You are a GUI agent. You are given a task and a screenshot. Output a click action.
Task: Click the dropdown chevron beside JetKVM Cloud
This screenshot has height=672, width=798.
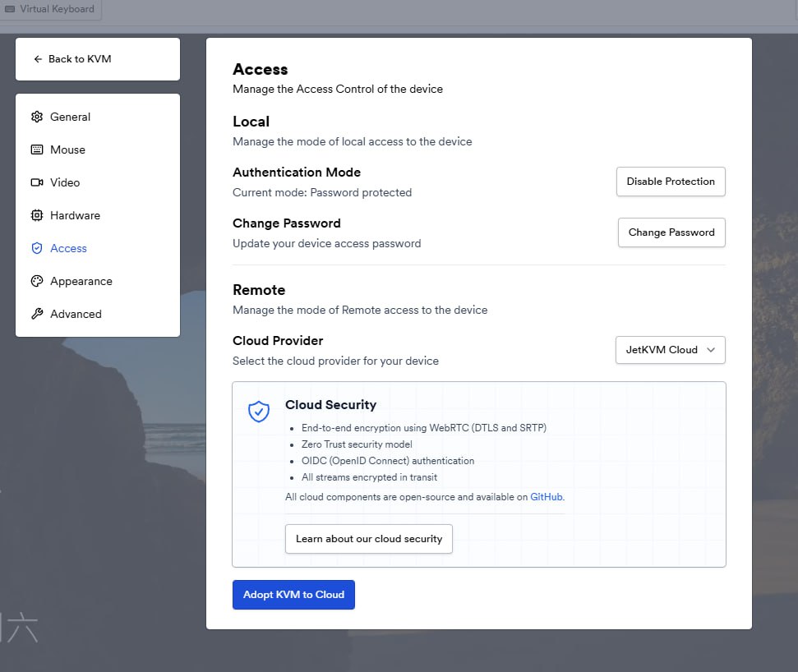tap(711, 350)
